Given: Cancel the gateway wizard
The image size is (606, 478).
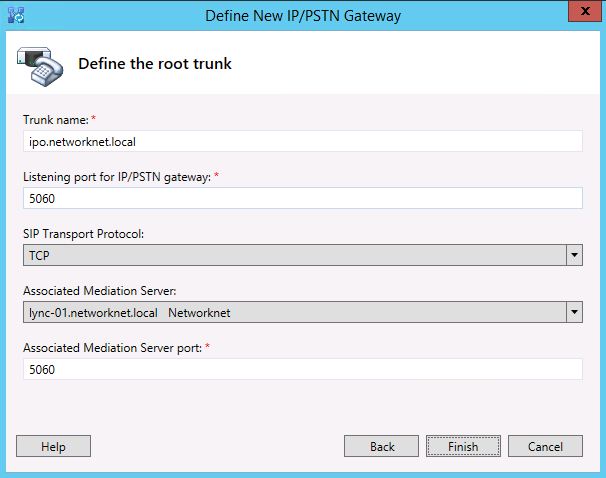Looking at the screenshot, I should pos(545,446).
